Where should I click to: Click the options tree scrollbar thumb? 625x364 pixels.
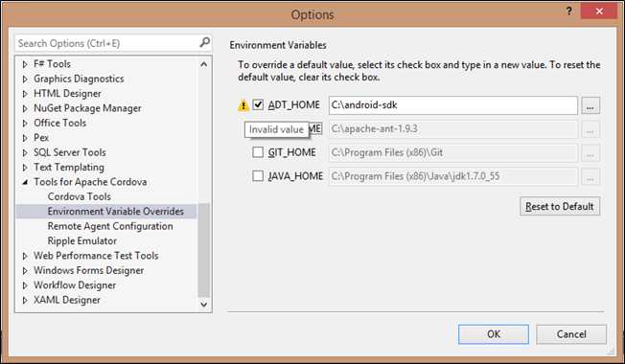(203, 250)
